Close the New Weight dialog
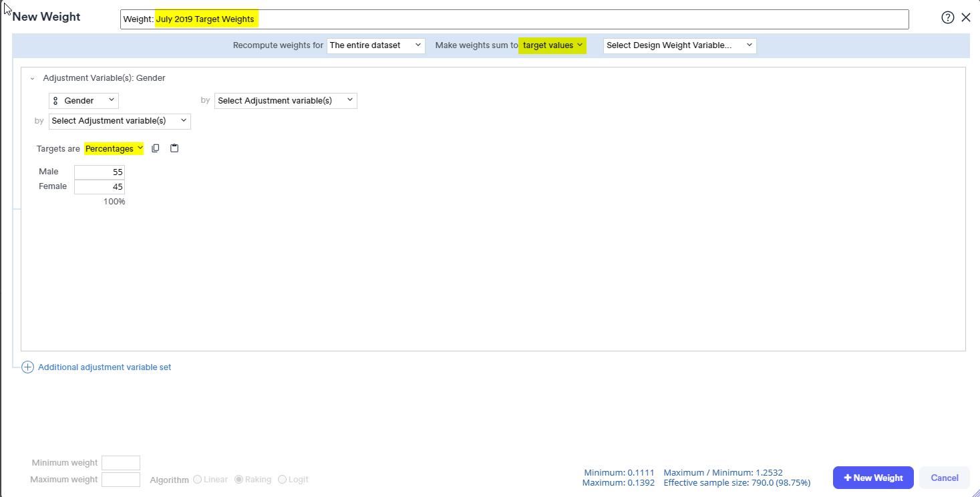This screenshot has width=980, height=497. coord(965,18)
